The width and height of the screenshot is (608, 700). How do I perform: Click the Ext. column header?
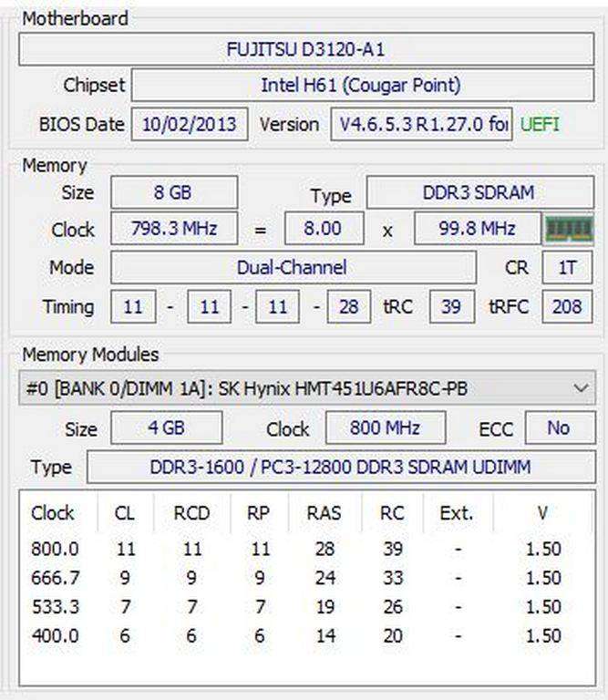(x=457, y=513)
